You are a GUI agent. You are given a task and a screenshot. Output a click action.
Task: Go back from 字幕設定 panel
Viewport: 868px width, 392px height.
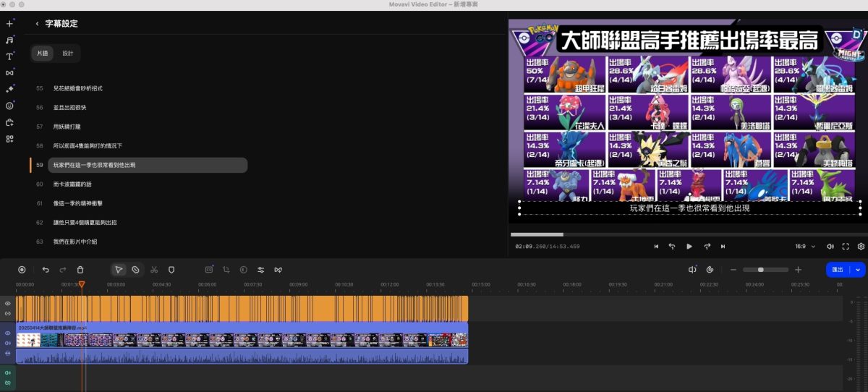point(37,24)
